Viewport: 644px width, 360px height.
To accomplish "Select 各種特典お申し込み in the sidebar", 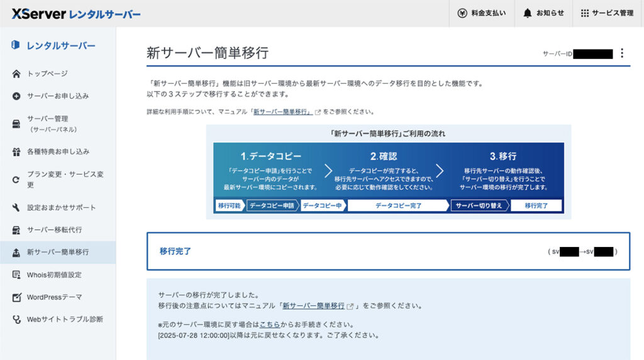I will tap(58, 152).
